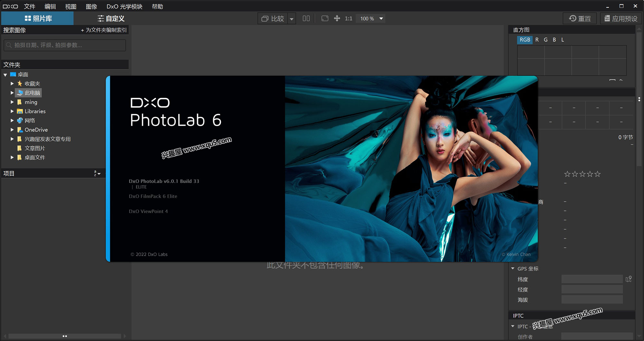Click the magnifier icon in the search box
The width and height of the screenshot is (644, 341).
point(9,45)
